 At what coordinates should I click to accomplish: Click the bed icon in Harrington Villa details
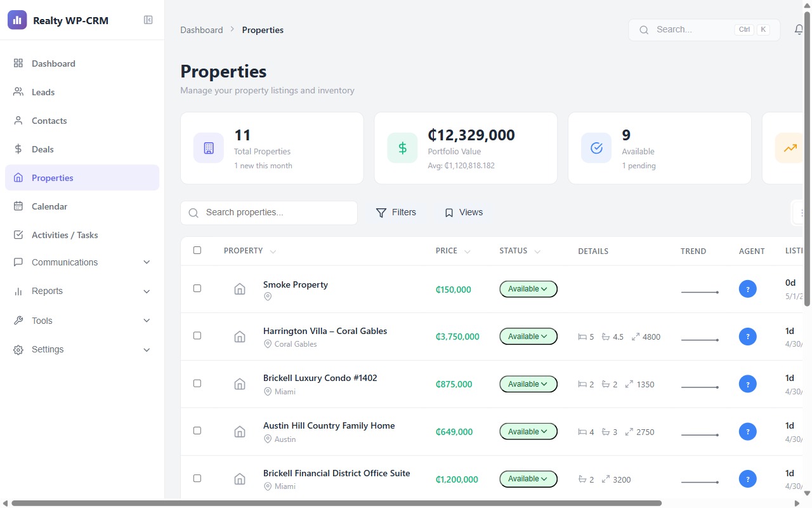pos(582,337)
